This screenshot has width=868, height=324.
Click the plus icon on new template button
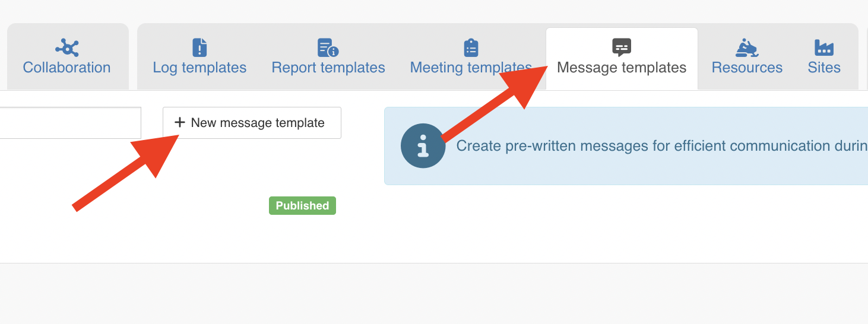coord(180,123)
